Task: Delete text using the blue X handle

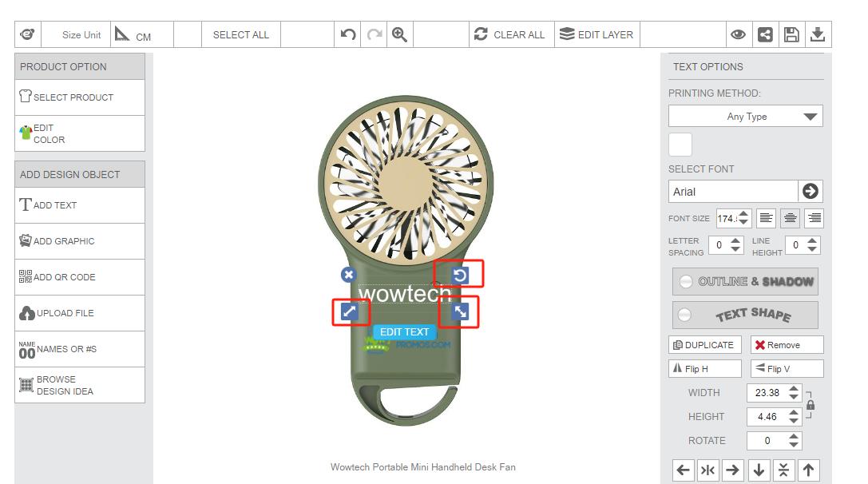Action: point(348,275)
